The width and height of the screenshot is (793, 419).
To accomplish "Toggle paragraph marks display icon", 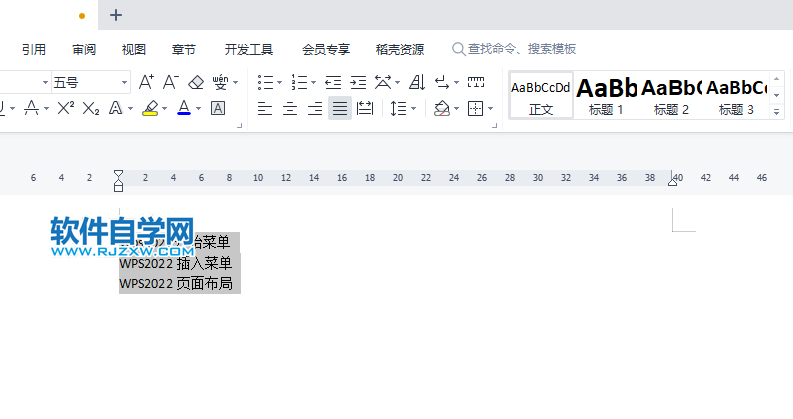I will (442, 82).
